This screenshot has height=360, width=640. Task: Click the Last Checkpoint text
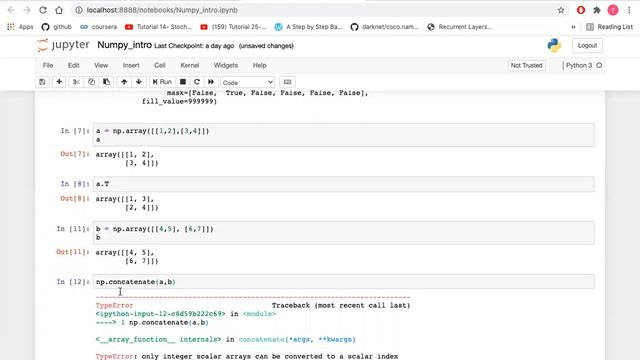click(194, 46)
